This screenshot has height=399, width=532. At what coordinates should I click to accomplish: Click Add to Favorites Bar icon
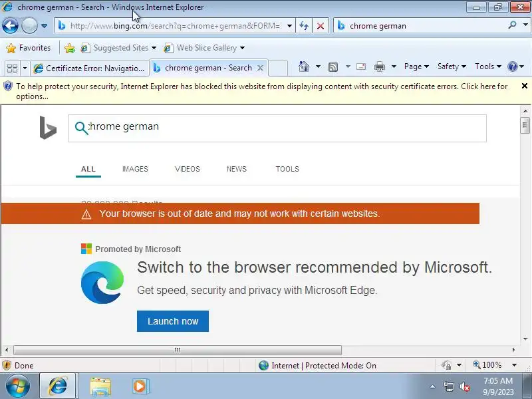pyautogui.click(x=70, y=48)
